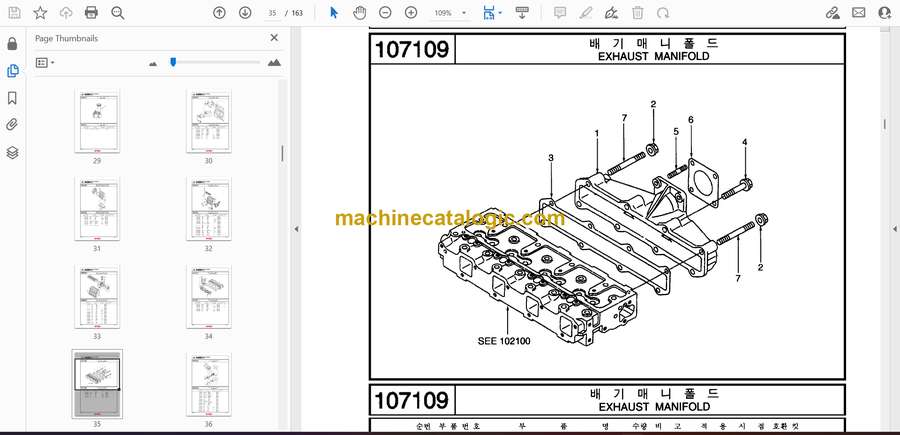Click the scrolling mode keyboard icon

[x=522, y=13]
